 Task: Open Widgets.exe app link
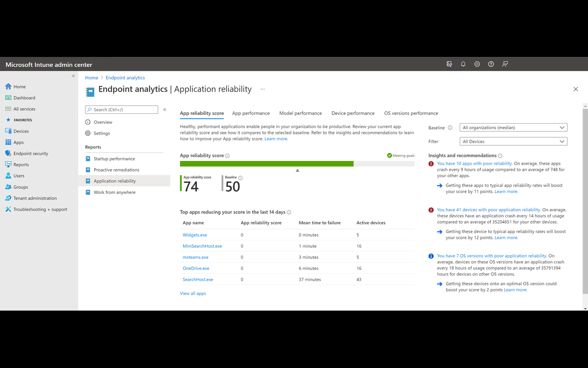tap(195, 235)
